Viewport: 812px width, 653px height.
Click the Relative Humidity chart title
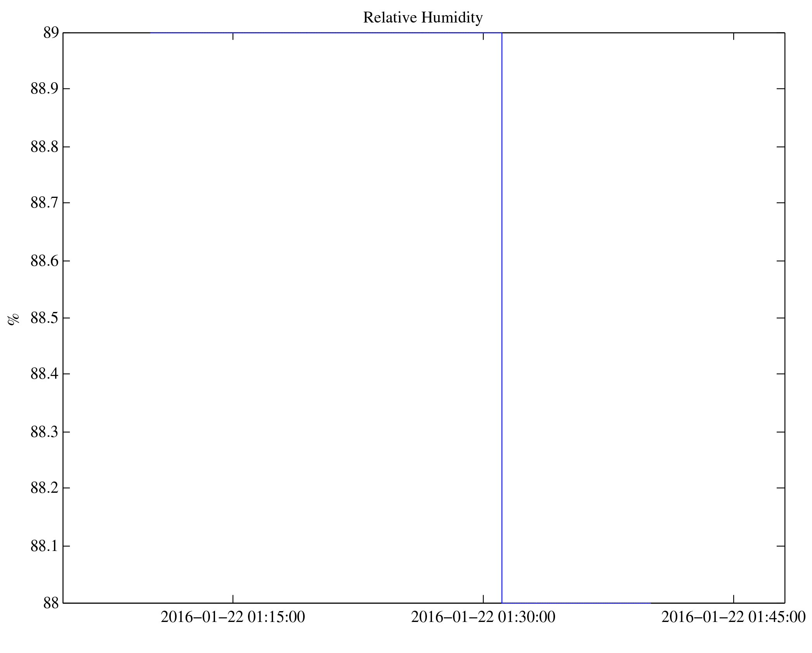click(x=423, y=18)
